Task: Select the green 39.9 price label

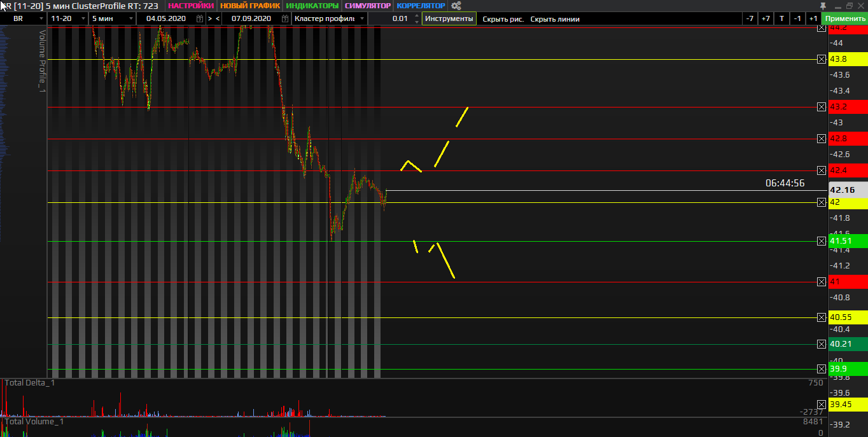Action: [x=848, y=369]
